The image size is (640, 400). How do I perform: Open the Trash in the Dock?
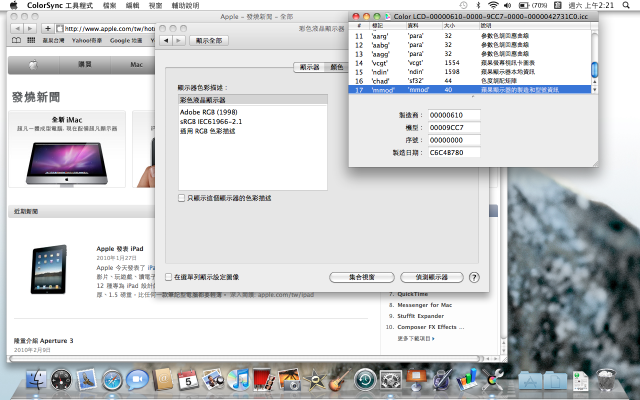point(606,379)
